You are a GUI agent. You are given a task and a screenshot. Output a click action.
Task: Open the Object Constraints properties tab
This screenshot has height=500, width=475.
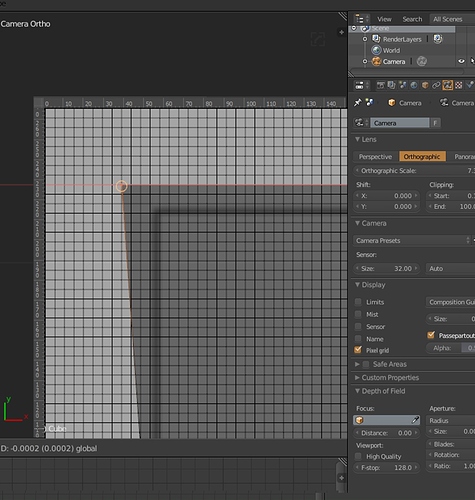click(436, 85)
